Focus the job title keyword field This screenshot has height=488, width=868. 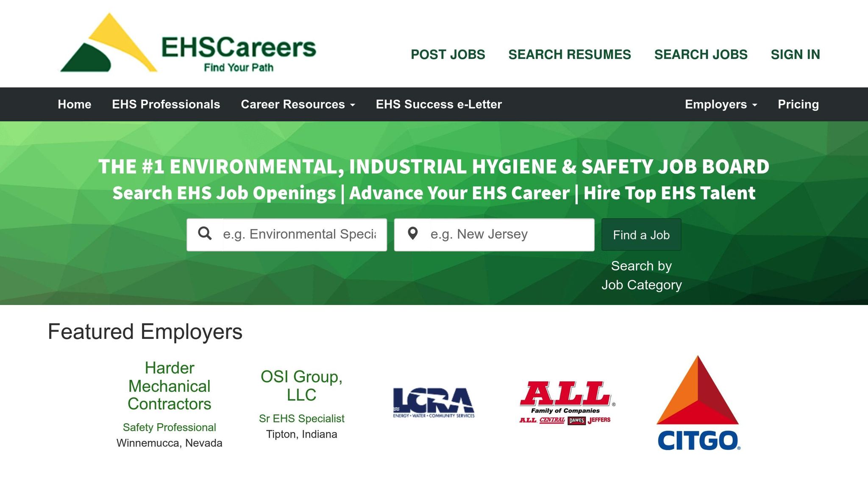pos(303,235)
